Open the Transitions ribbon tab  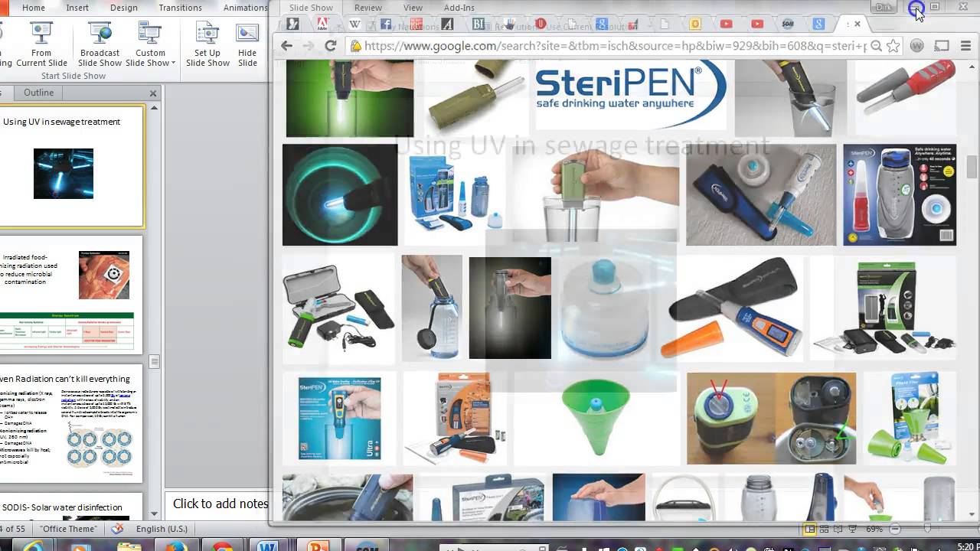[x=181, y=8]
